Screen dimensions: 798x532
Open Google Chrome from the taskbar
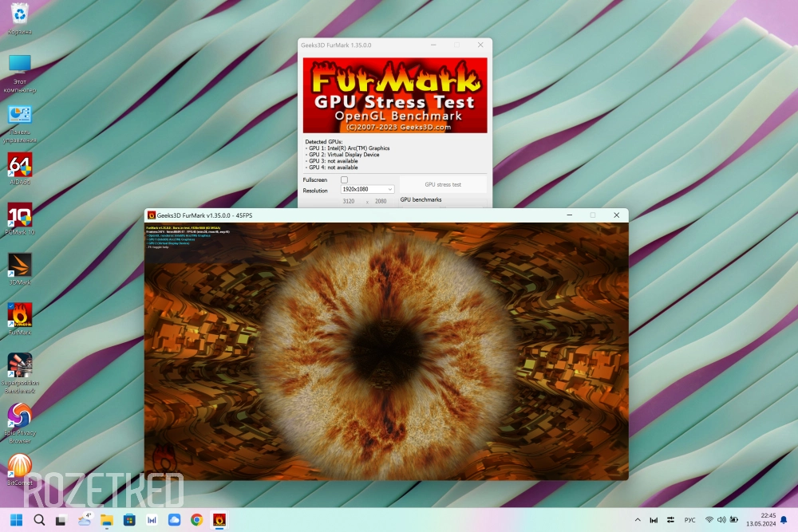196,520
